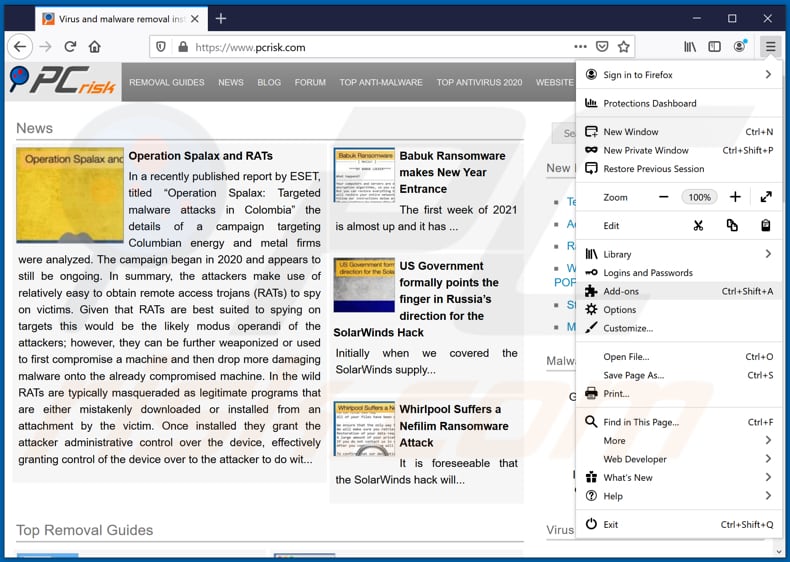Screen dimensions: 790x562
Task: Choose Restore Previous Session
Action: pos(678,169)
